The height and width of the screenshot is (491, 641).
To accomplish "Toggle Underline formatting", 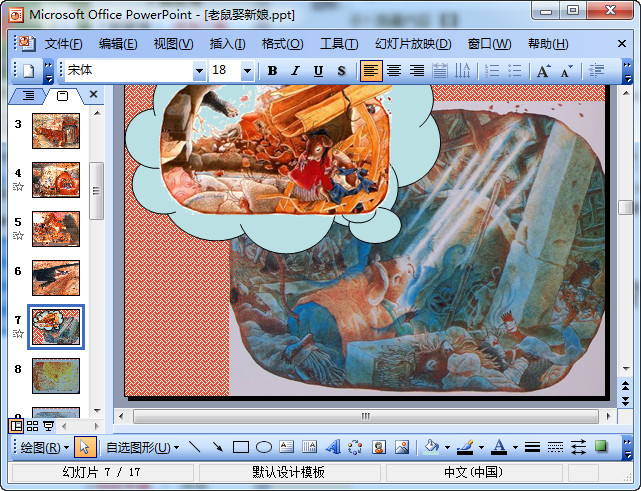I will [x=318, y=71].
